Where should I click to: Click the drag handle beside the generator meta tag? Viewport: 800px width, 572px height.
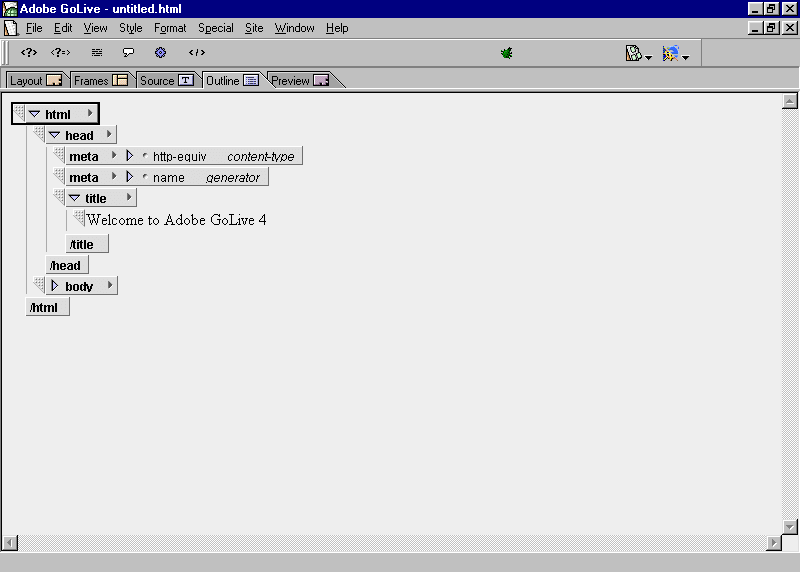59,176
